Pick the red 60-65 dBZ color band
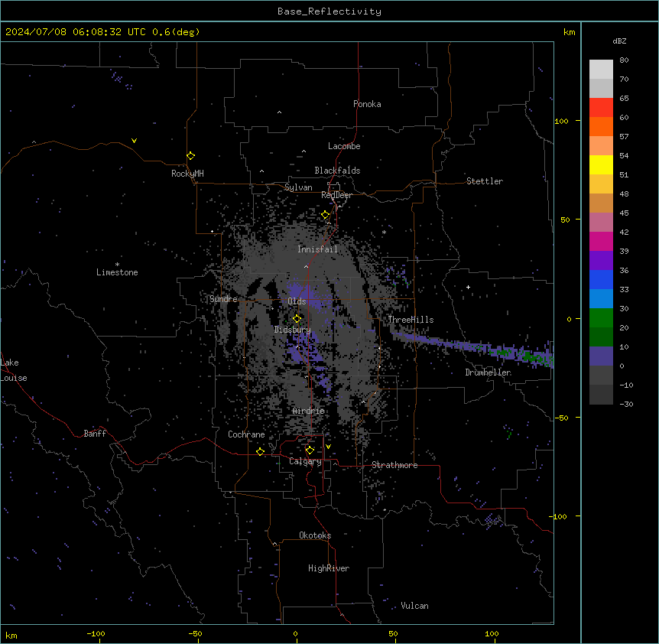The height and width of the screenshot is (644, 659). (x=601, y=108)
